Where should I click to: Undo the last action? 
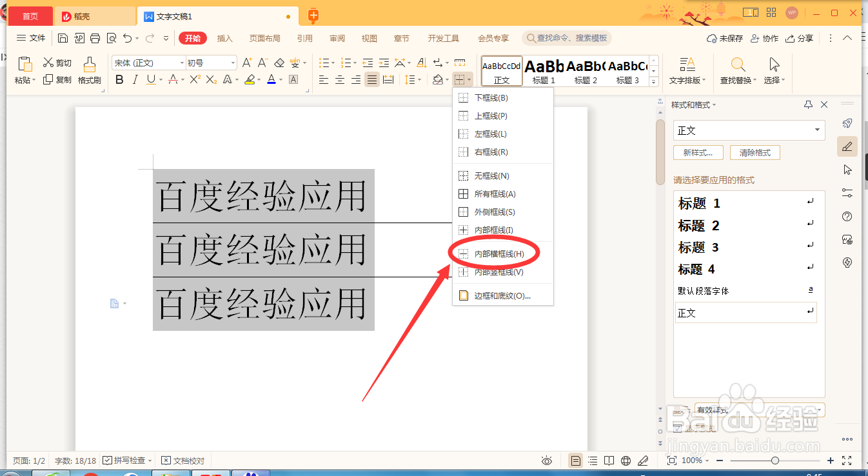pyautogui.click(x=128, y=38)
